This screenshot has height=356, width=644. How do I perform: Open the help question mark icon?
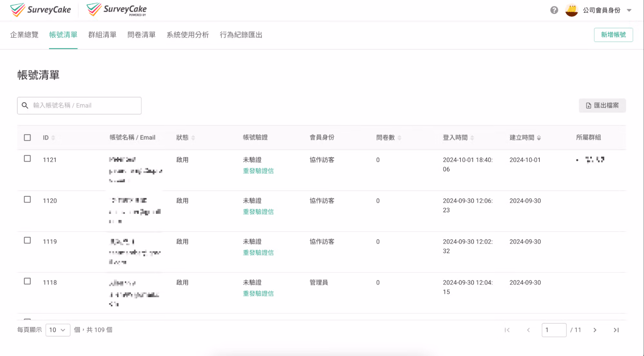554,10
